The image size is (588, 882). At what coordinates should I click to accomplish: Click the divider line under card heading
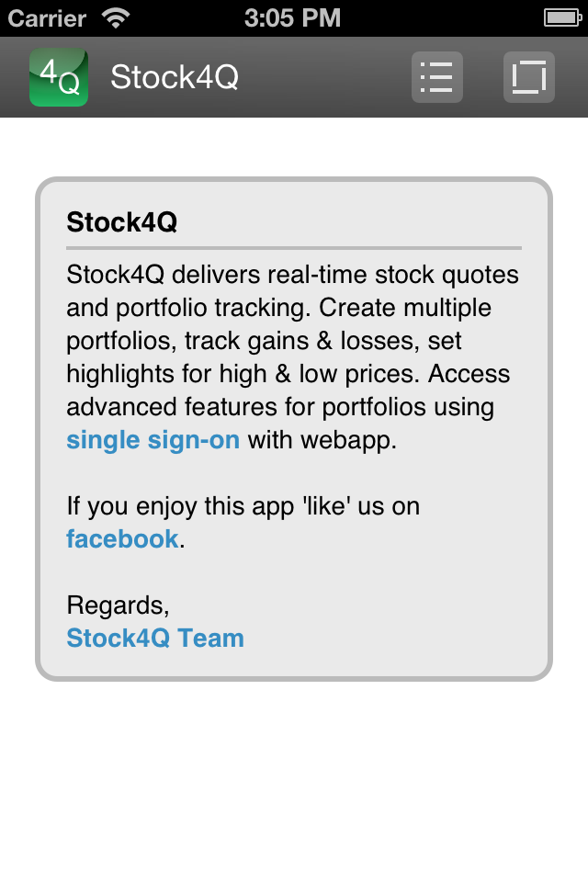(294, 247)
